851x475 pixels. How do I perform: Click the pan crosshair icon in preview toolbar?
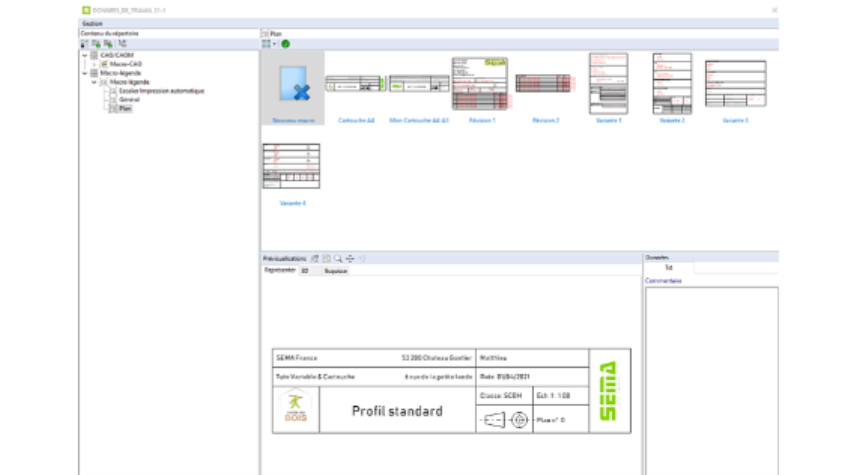[350, 258]
